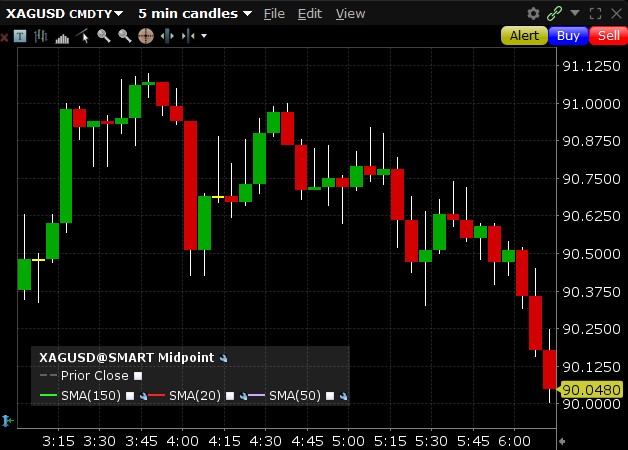The width and height of the screenshot is (628, 450).
Task: Open the View menu
Action: [x=350, y=14]
